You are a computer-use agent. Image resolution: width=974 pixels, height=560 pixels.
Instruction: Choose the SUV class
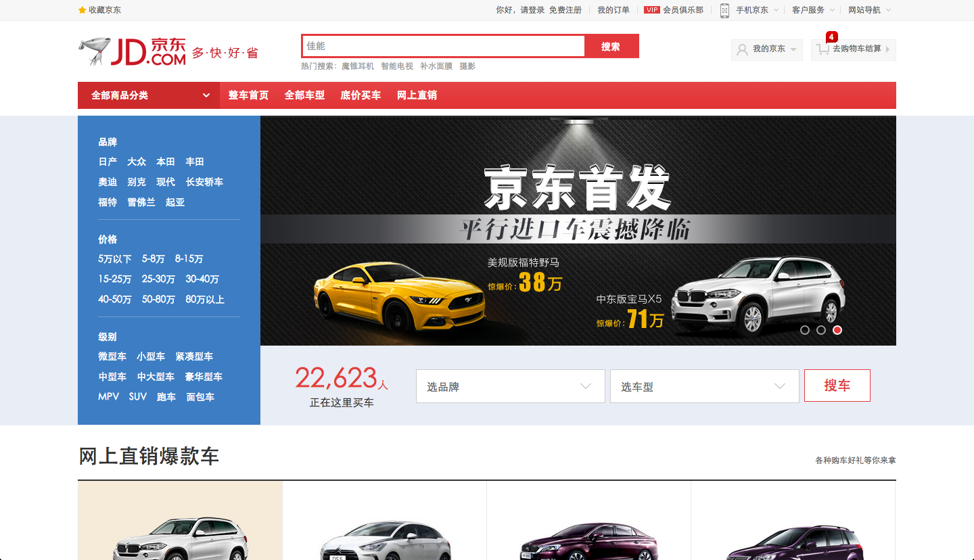[138, 397]
